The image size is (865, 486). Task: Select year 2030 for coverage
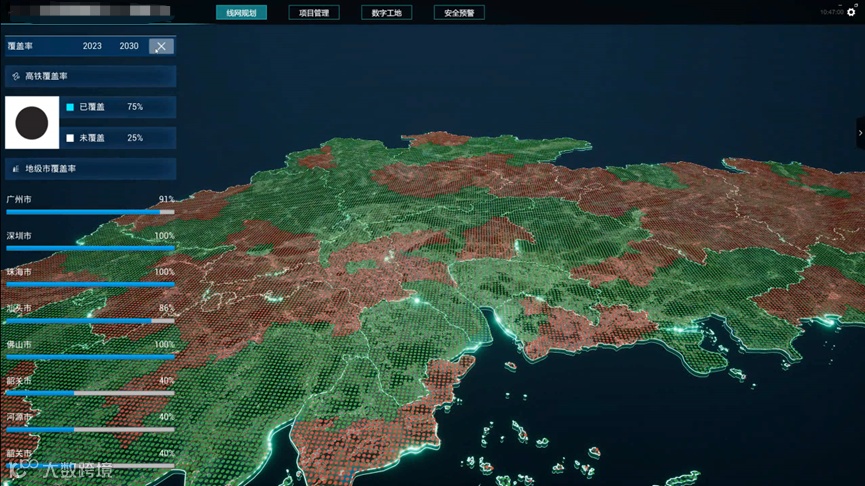click(129, 46)
